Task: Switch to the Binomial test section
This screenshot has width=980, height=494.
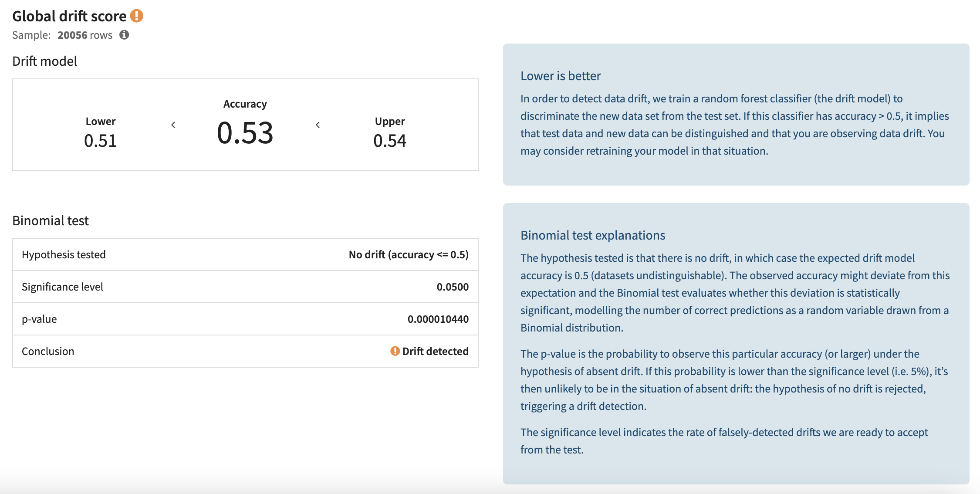Action: tap(51, 221)
